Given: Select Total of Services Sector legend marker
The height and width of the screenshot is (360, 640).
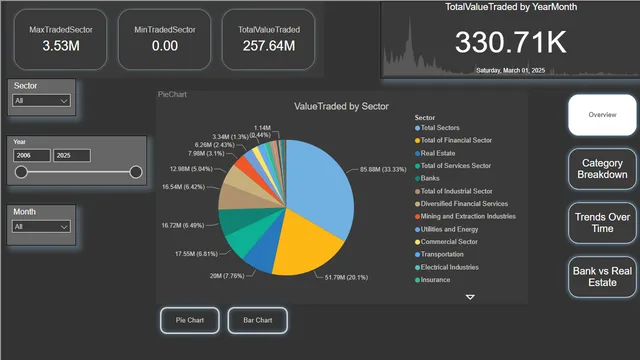Looking at the screenshot, I should pos(417,166).
